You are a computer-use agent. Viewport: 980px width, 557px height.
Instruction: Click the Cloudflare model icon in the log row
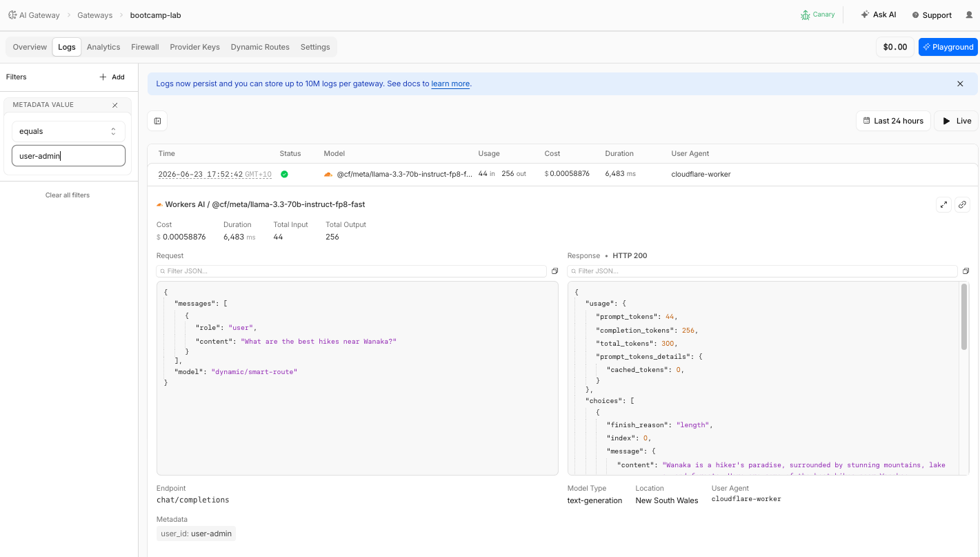click(x=328, y=174)
